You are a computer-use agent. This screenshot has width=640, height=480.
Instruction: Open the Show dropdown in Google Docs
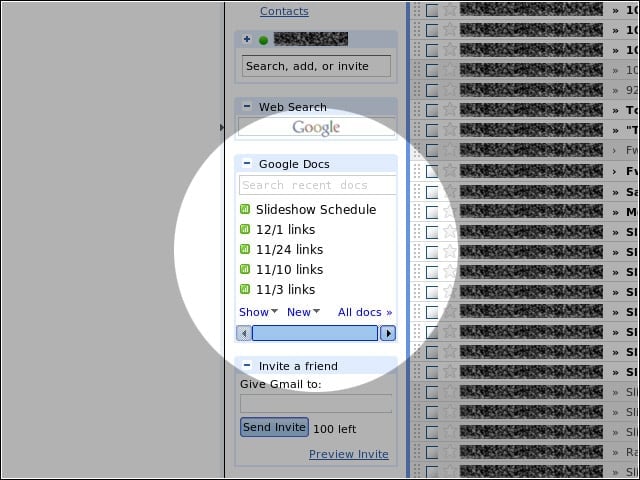258,312
